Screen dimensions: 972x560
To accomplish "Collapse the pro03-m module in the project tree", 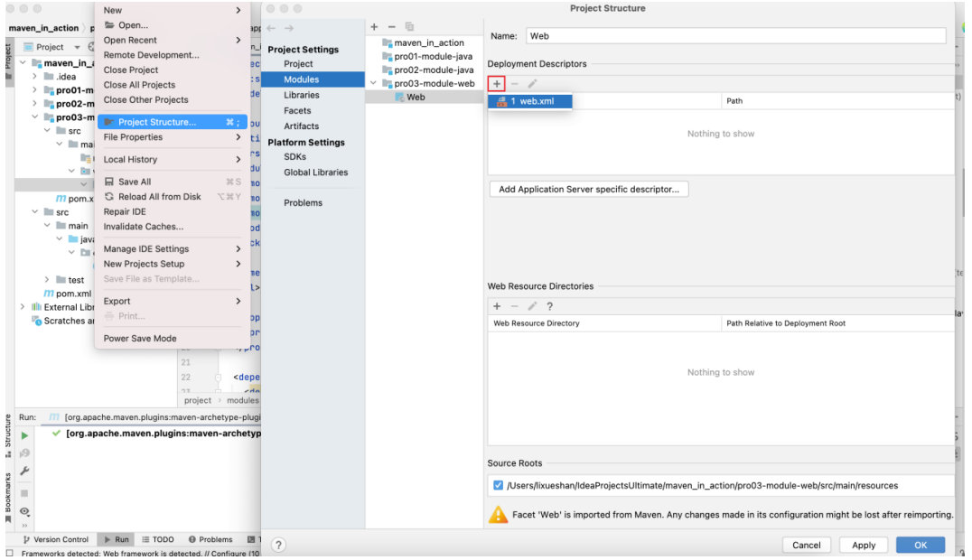I will 34,117.
